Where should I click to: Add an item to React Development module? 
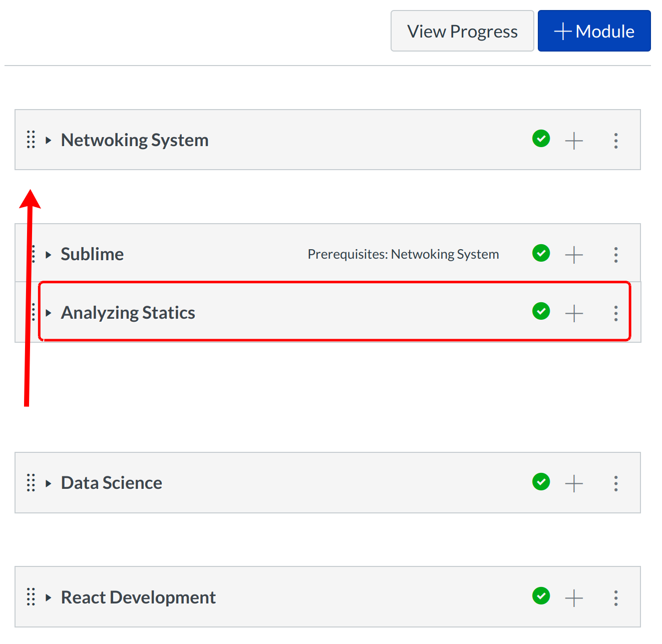coord(574,598)
